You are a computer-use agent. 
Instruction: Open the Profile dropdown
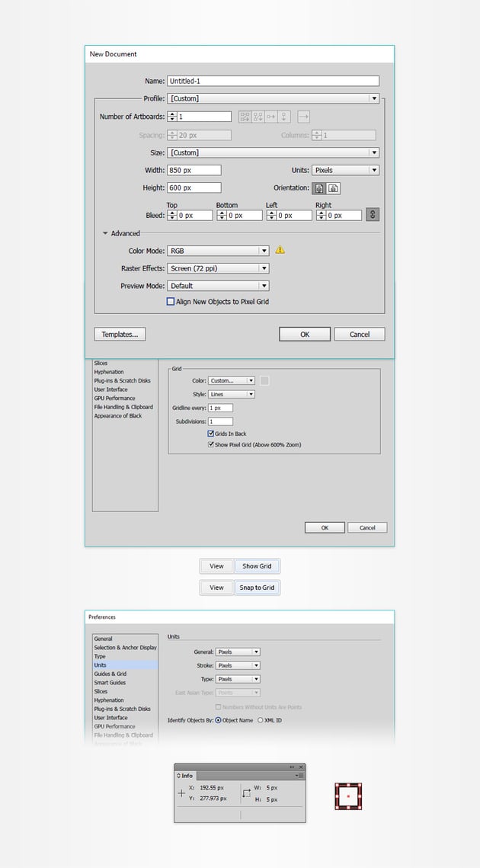(273, 98)
